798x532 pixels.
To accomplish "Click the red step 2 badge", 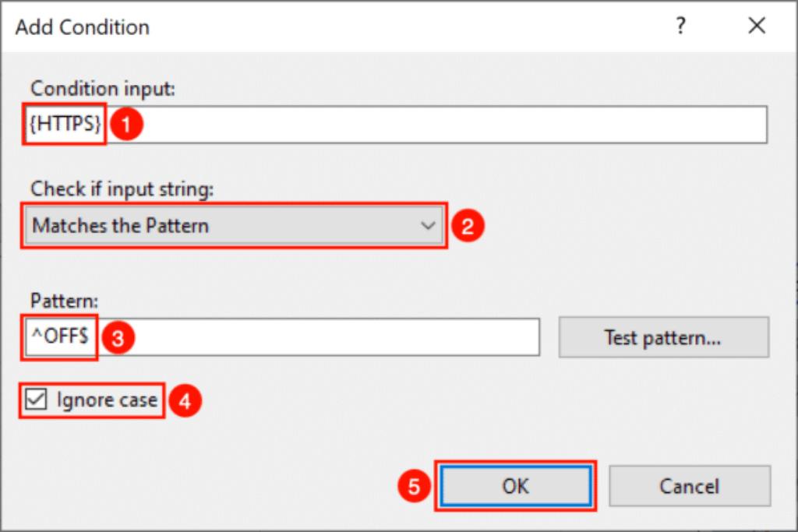I will [468, 225].
